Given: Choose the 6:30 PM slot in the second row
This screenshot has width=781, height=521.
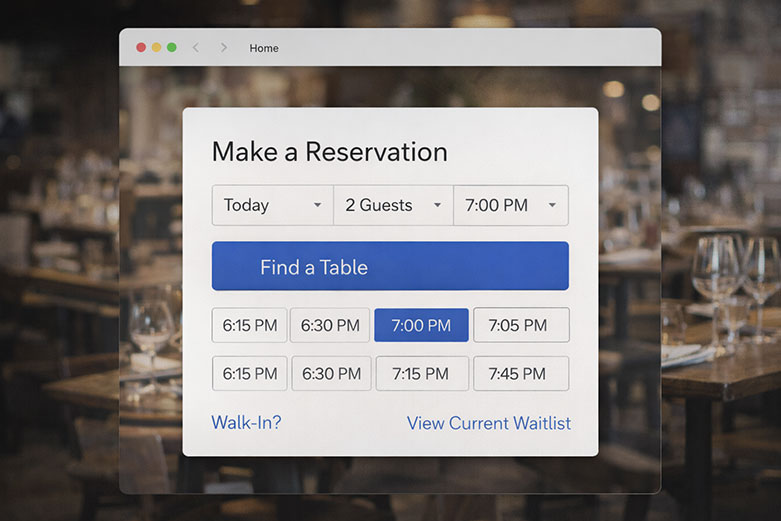Looking at the screenshot, I should (x=330, y=373).
